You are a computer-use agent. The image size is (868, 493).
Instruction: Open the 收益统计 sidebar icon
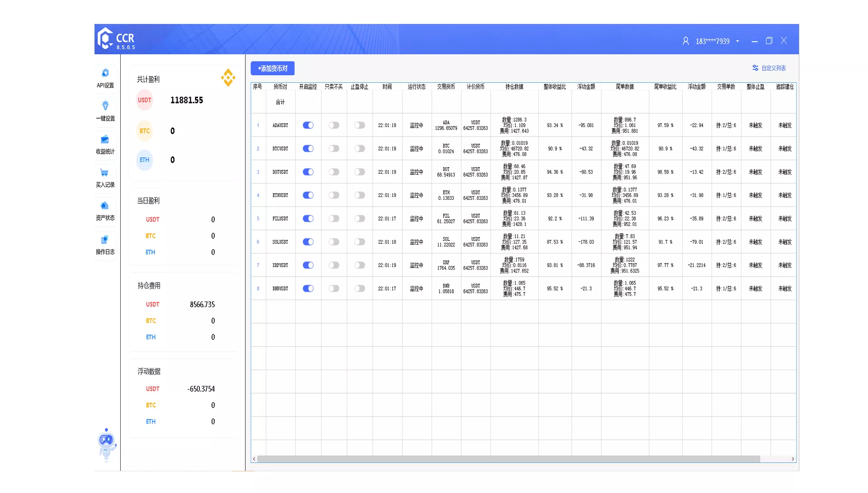105,140
